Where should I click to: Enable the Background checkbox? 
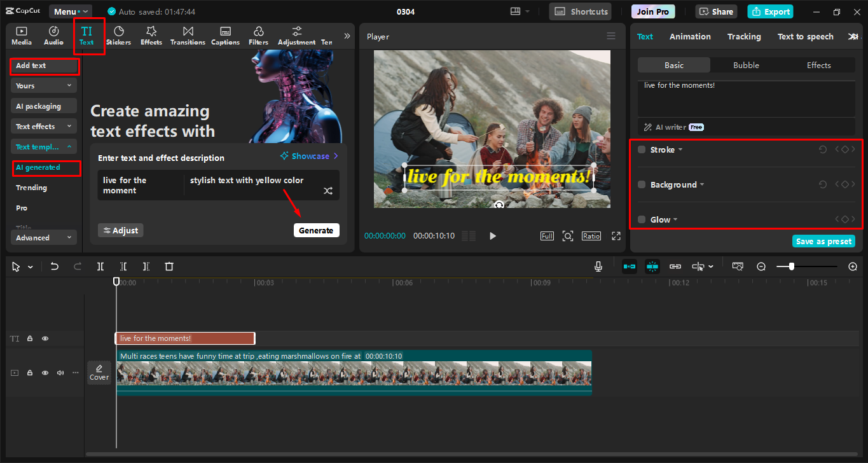[642, 184]
